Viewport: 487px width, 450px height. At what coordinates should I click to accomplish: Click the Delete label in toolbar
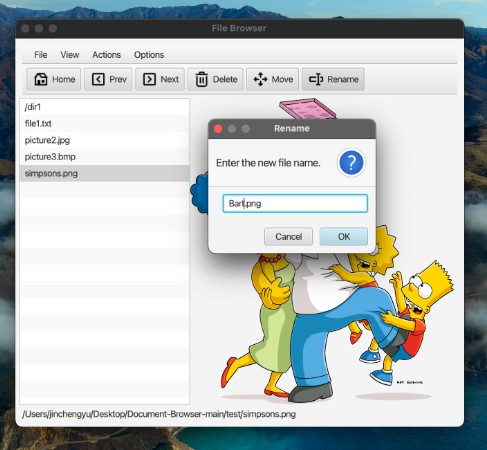(225, 79)
